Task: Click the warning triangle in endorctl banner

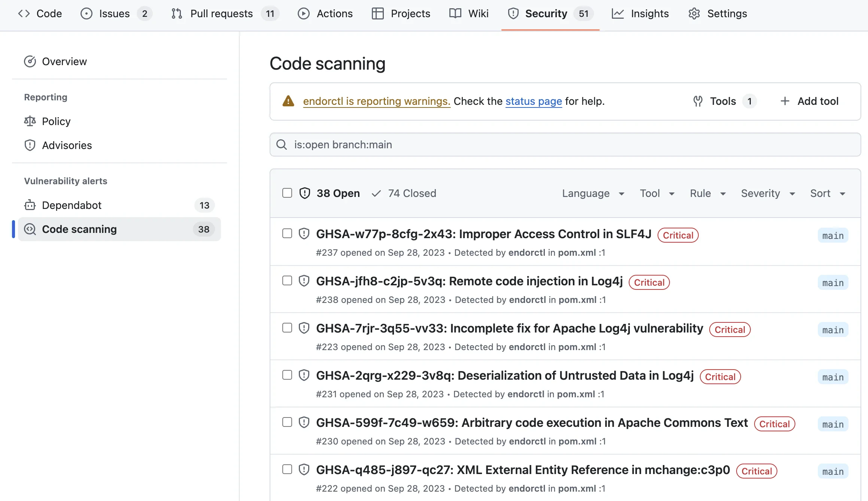Action: tap(288, 101)
